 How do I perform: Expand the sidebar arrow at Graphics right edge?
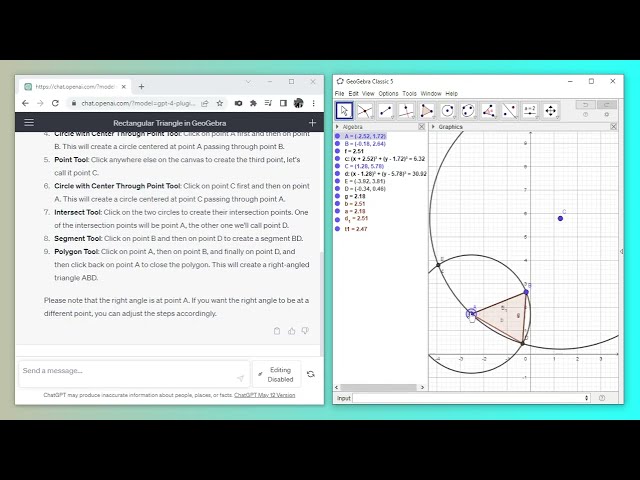[621, 251]
